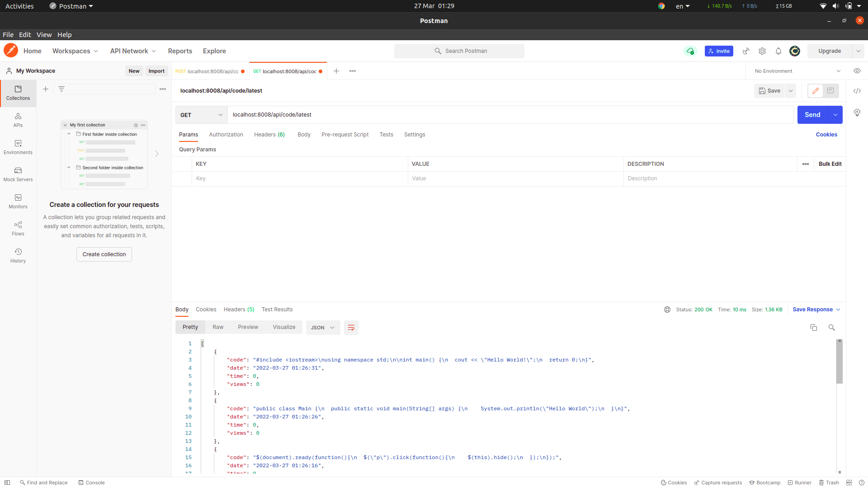868x488 pixels.
Task: Open the GET method dropdown
Action: (x=201, y=115)
